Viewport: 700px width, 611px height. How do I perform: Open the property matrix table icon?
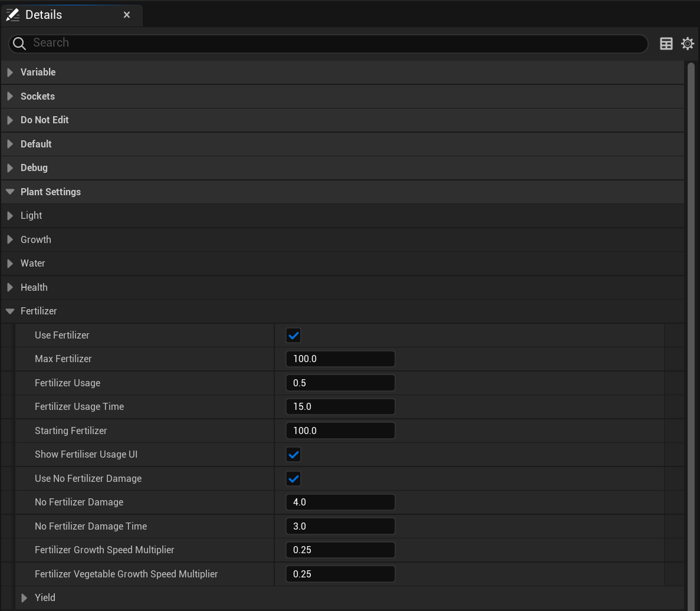[666, 44]
